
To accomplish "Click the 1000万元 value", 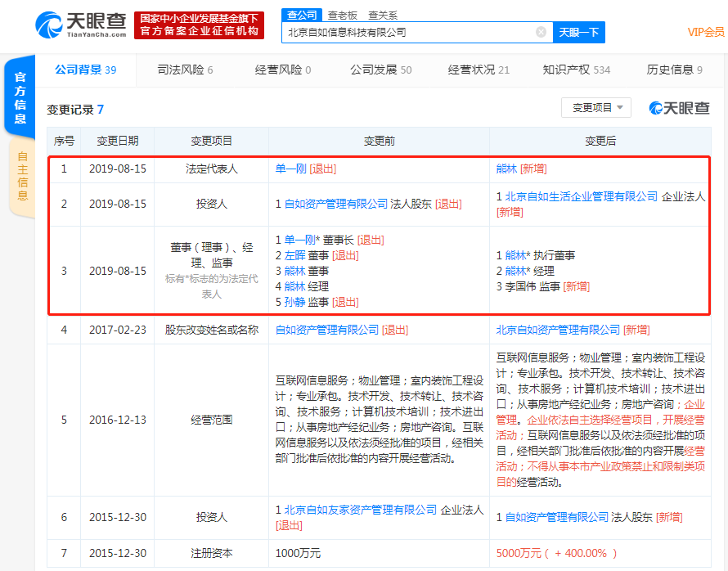I will coord(298,553).
